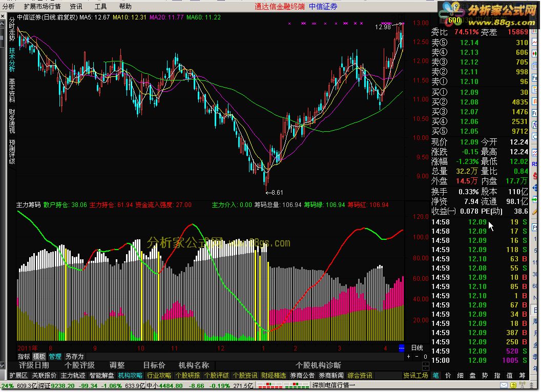The image size is (541, 392).
Task: Open the 券商新闻 tab
Action: [331, 376]
